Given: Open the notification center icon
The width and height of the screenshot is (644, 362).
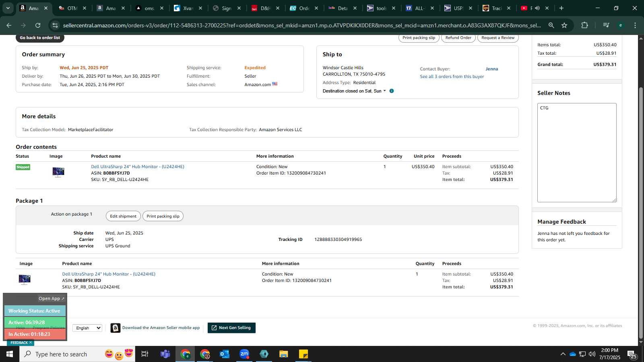Looking at the screenshot, I should 632,354.
